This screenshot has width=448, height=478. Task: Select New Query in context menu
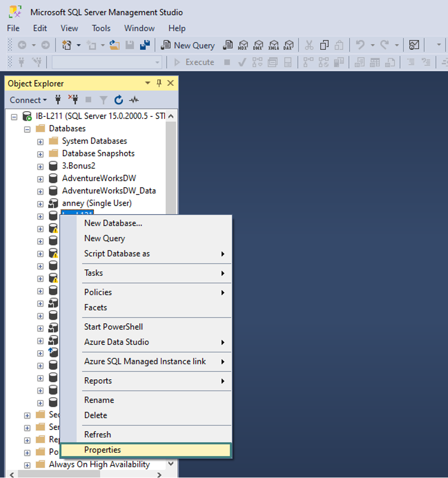[146, 239]
